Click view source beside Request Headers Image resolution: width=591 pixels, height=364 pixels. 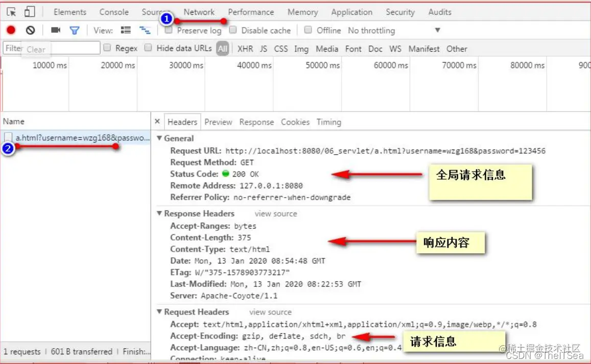(x=270, y=312)
